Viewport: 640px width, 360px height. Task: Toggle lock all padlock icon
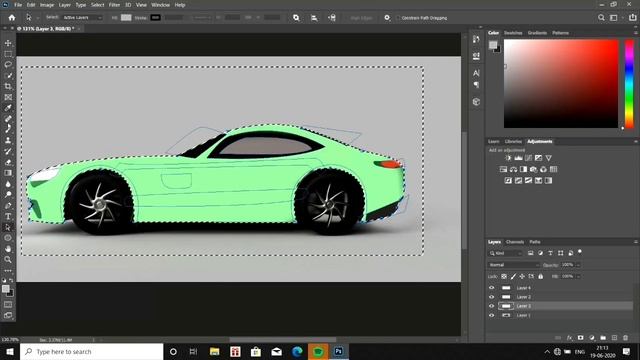(540, 276)
